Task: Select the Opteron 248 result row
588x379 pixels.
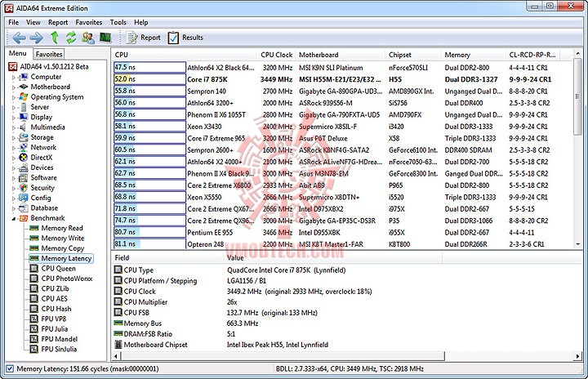Action: [342, 244]
